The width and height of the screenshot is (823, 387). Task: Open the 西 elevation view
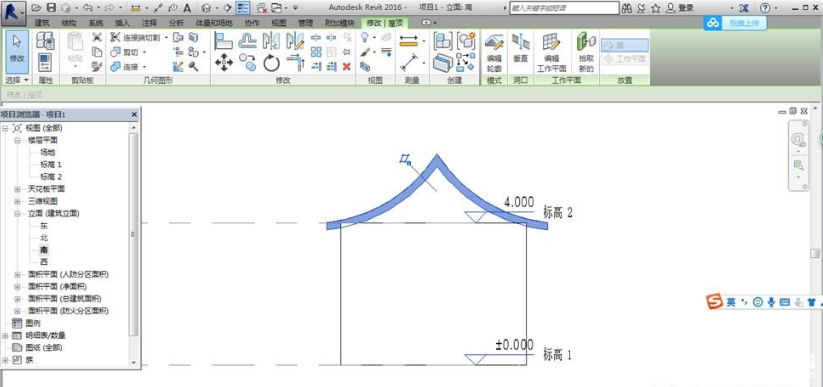tap(44, 262)
